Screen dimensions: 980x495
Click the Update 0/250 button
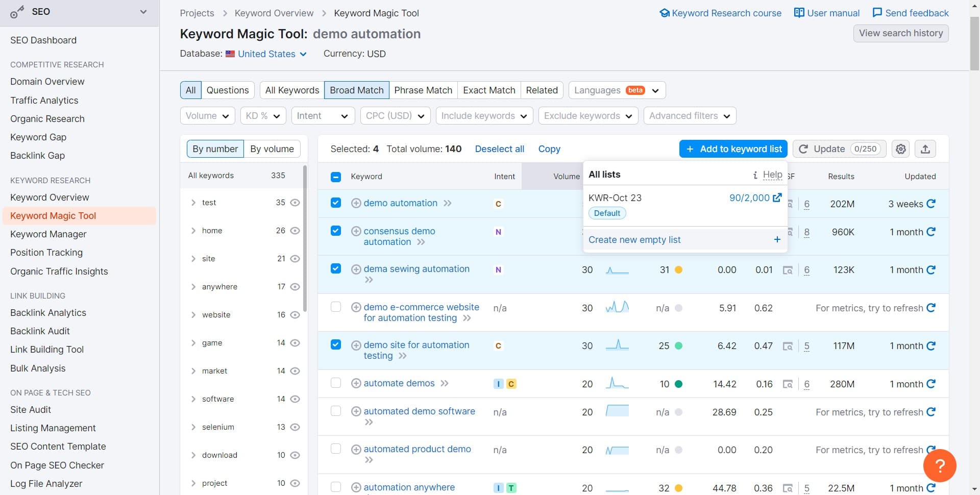839,149
